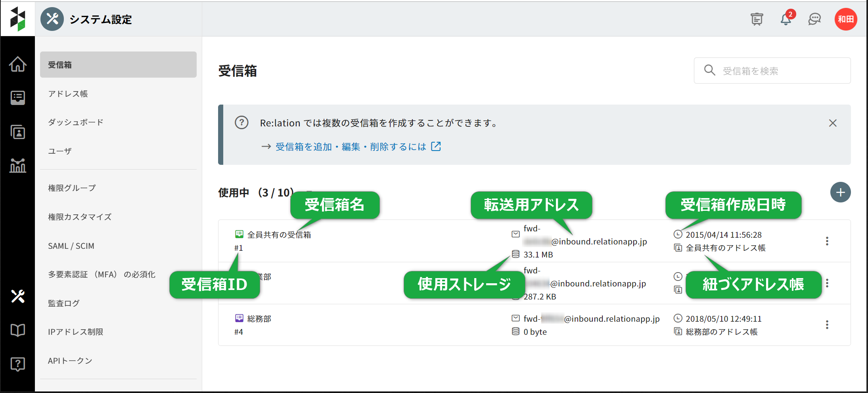868x393 pixels.
Task: Open more options for the second inbox row
Action: tap(827, 283)
